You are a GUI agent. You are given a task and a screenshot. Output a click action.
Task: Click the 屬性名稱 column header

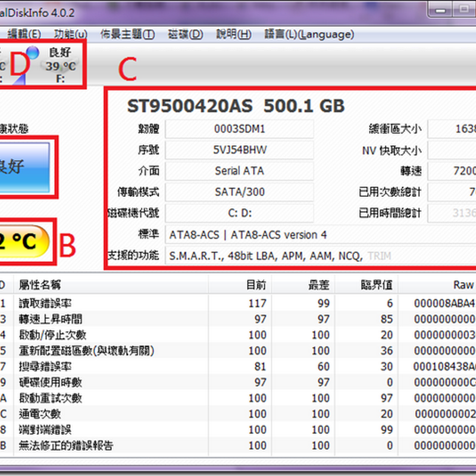click(111, 285)
